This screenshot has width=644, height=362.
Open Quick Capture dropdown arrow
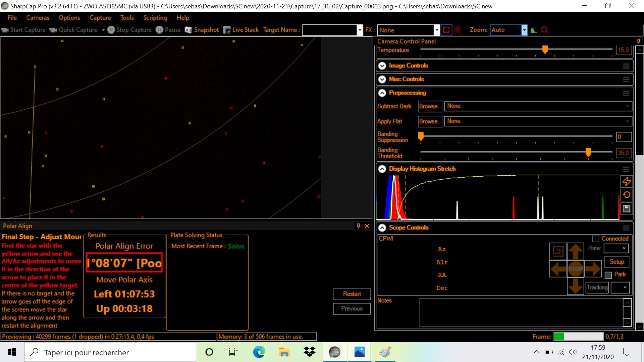[x=103, y=30]
